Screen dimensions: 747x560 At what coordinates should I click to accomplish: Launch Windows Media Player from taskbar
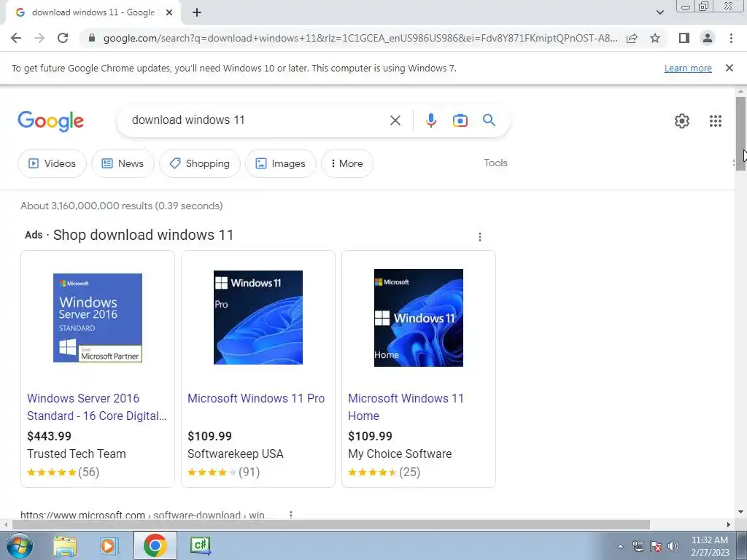[109, 545]
